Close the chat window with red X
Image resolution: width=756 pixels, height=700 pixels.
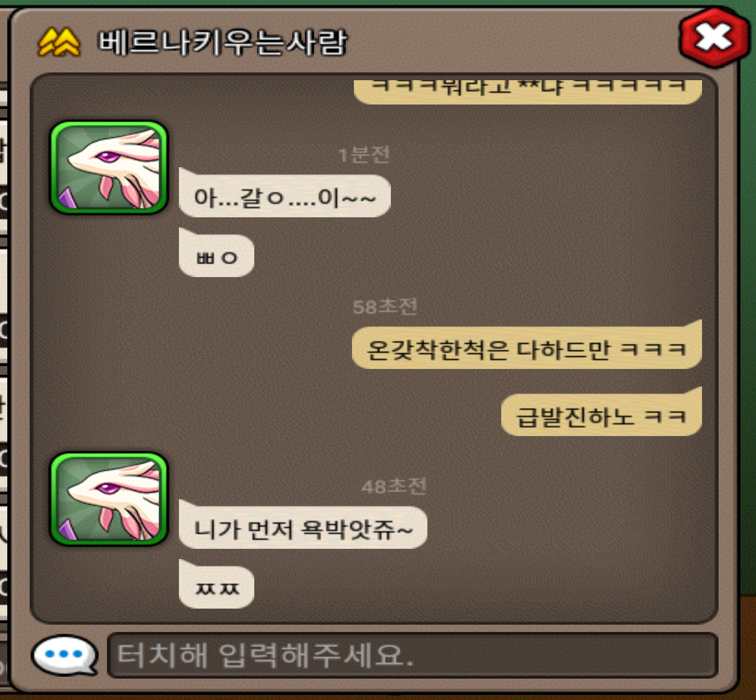point(714,38)
